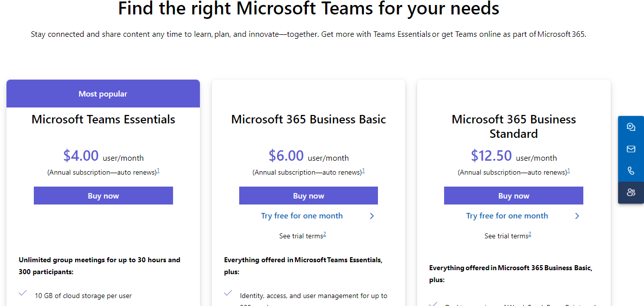Click the Most popular banner
This screenshot has height=306, width=644.
[103, 94]
